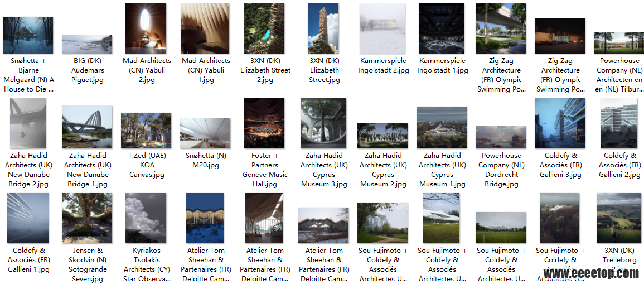Select the Cyprus Museum 2 thumbnail
Viewport: 644px width, 284px height.
pos(382,136)
